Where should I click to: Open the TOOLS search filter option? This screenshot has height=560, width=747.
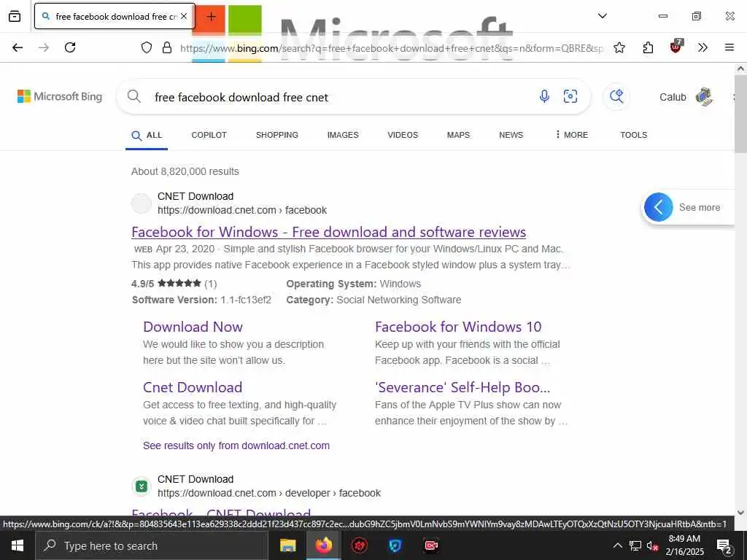click(634, 135)
